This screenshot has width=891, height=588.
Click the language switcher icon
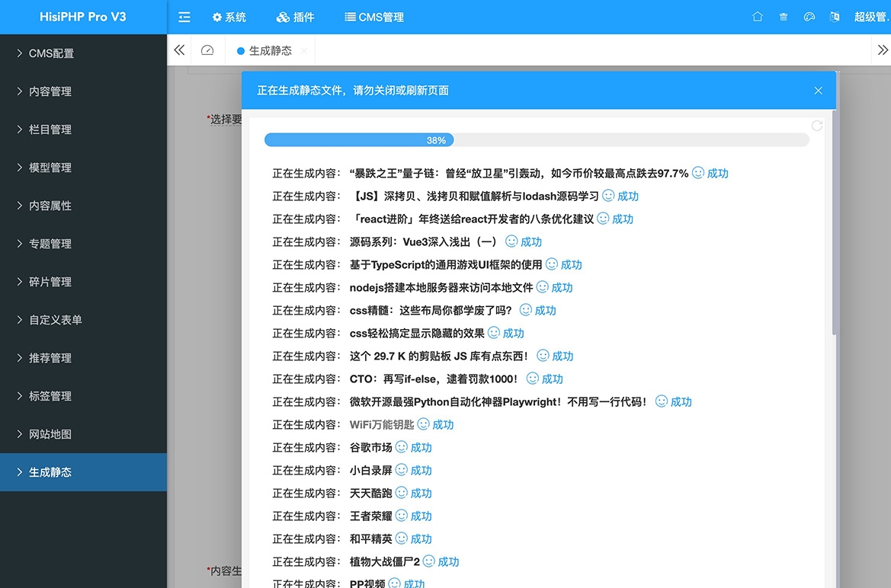834,16
